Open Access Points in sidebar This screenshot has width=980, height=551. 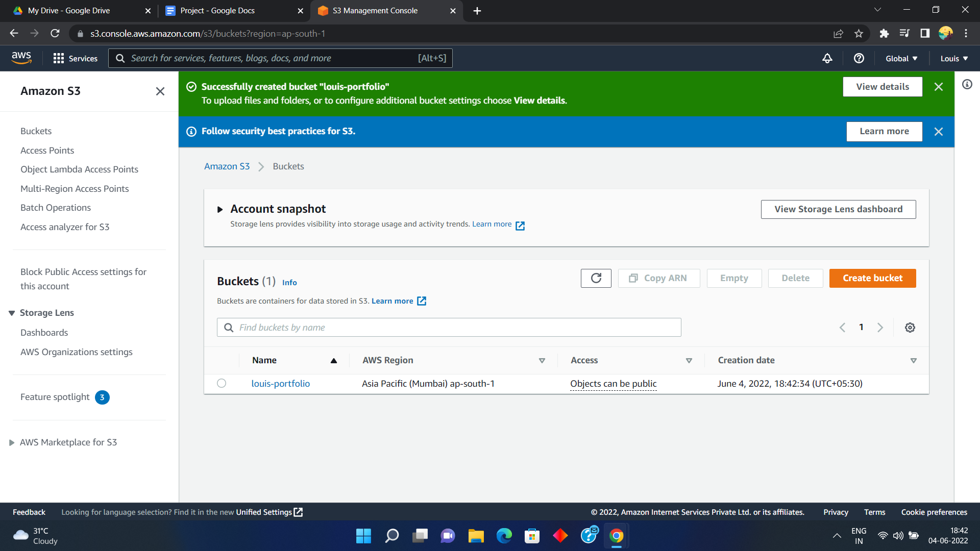(x=47, y=151)
